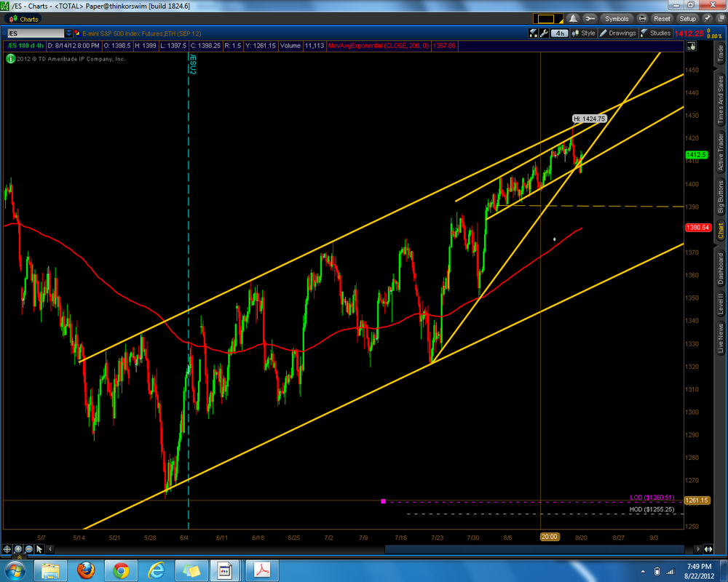Click the scroll-right arrow of the chart scrollbar
728x582 pixels.
[x=697, y=549]
